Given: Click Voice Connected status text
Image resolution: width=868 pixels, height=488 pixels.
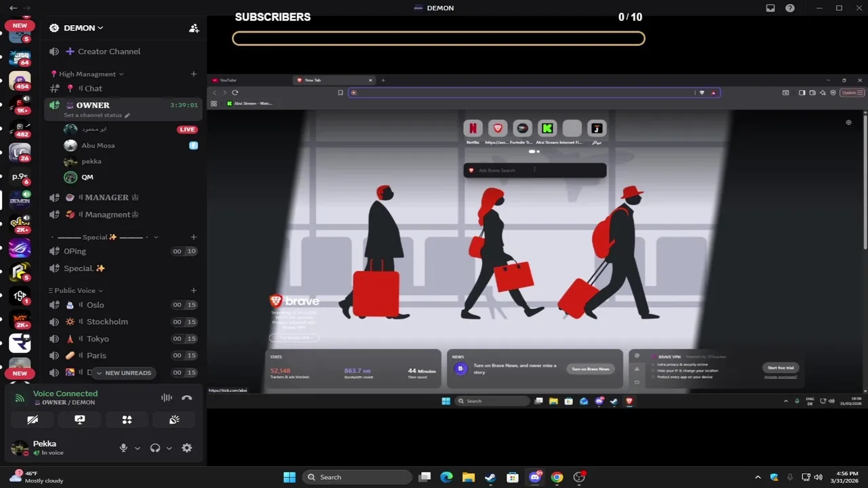Looking at the screenshot, I should [x=65, y=393].
